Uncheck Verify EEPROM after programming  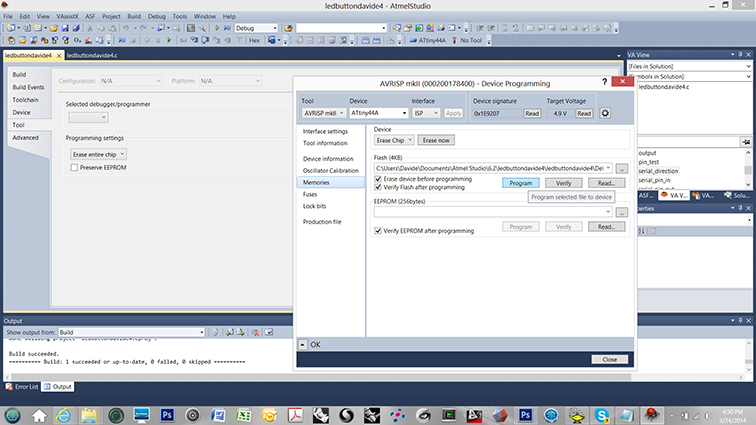[x=378, y=231]
